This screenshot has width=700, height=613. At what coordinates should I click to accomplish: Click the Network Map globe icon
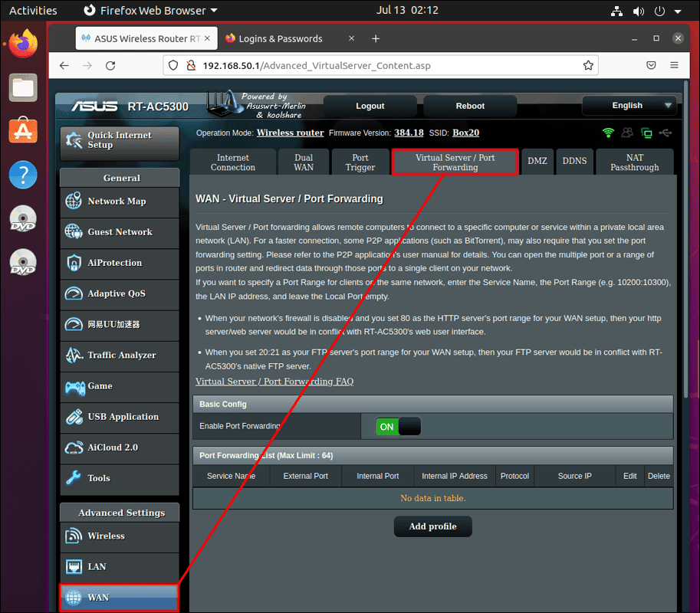(74, 202)
